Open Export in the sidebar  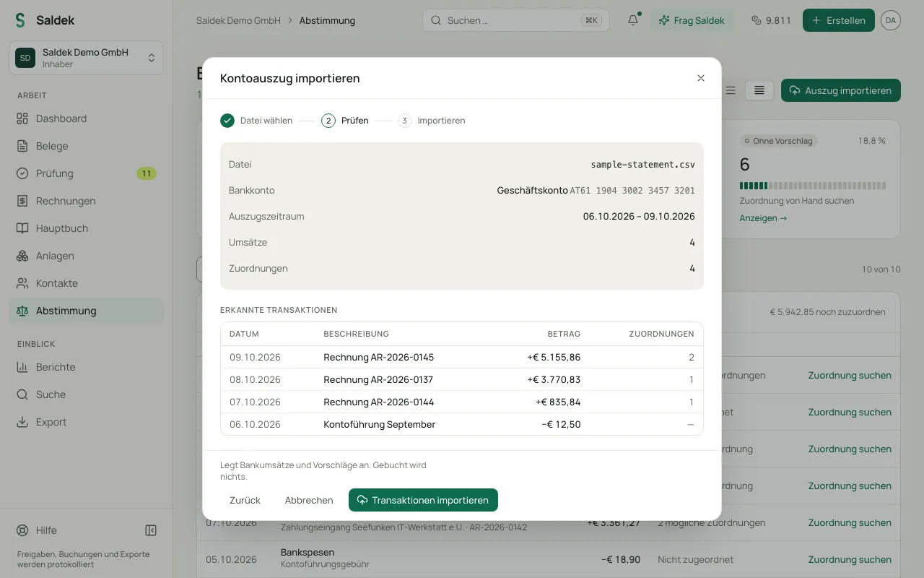87,422
